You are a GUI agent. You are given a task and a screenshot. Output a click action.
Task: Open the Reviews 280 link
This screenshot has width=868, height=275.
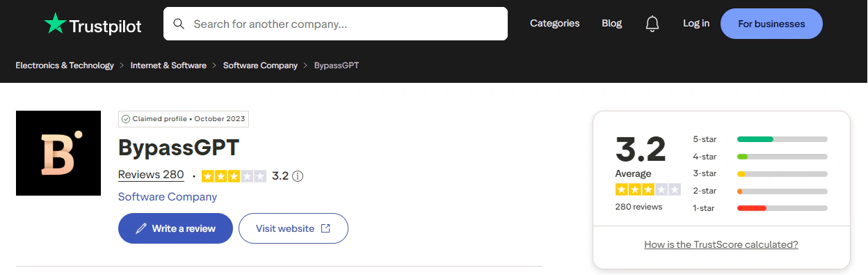[151, 175]
